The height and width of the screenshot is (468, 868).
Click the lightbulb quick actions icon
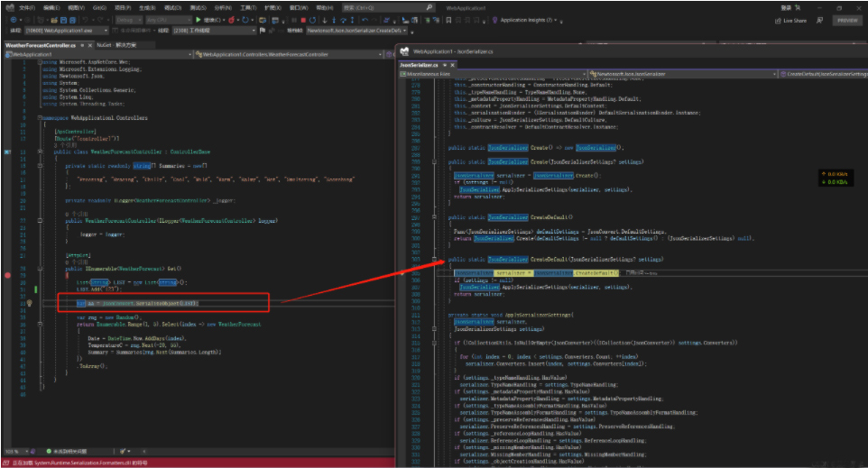point(30,303)
